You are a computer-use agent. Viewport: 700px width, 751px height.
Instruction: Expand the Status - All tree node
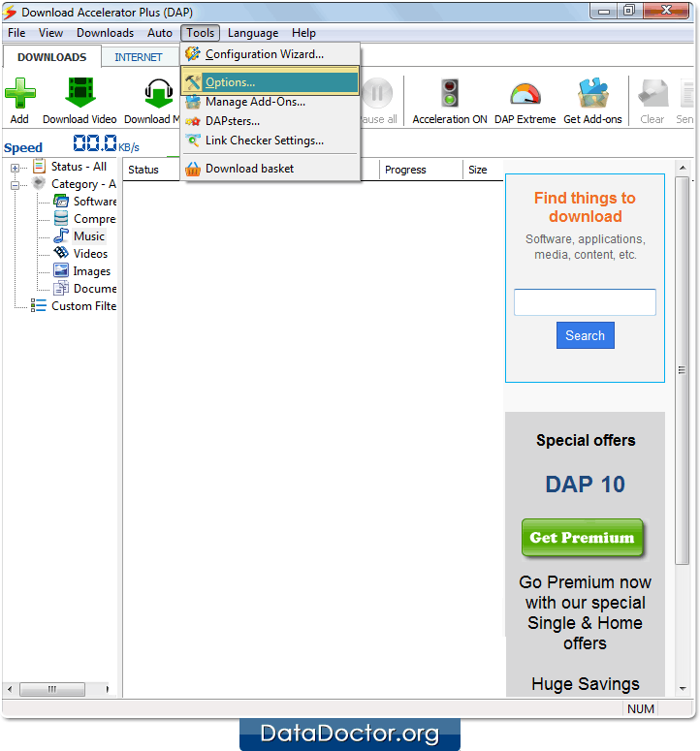click(15, 168)
